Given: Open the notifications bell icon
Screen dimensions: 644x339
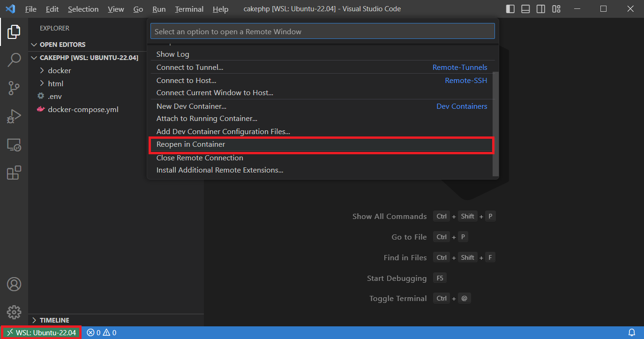Looking at the screenshot, I should pos(631,333).
